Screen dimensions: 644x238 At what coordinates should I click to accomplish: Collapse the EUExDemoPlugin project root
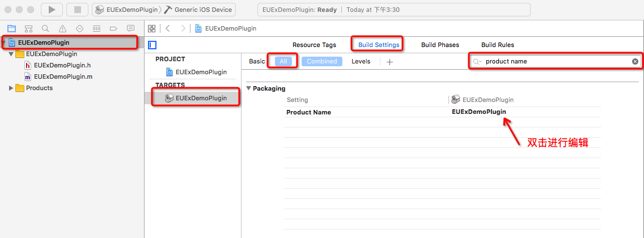coord(4,42)
